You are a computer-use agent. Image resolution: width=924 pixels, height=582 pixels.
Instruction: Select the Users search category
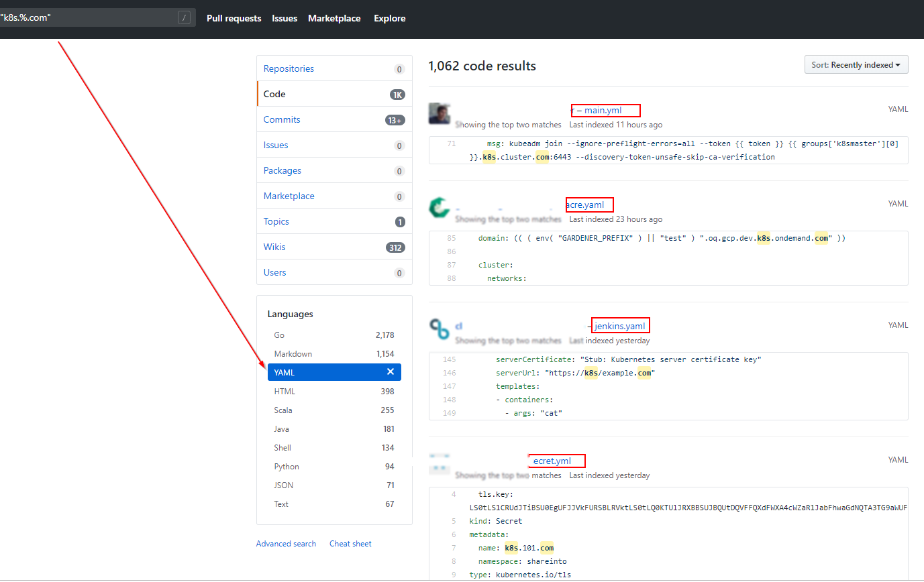(334, 272)
